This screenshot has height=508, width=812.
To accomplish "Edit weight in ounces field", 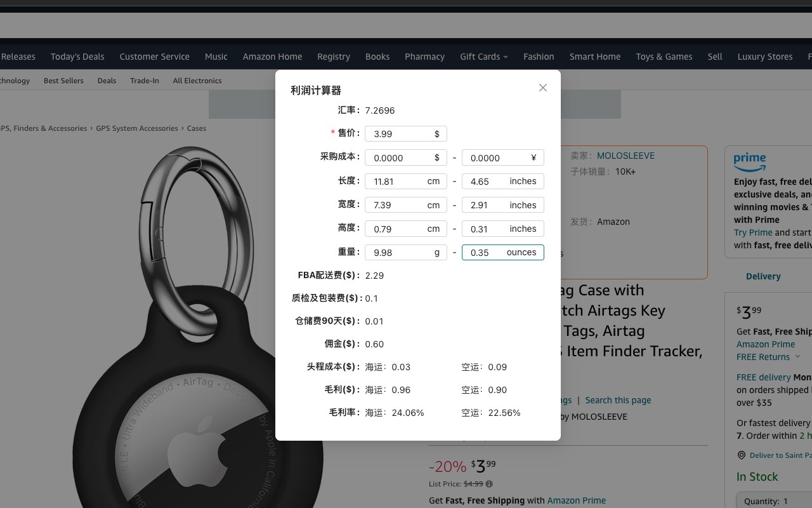I will 502,252.
